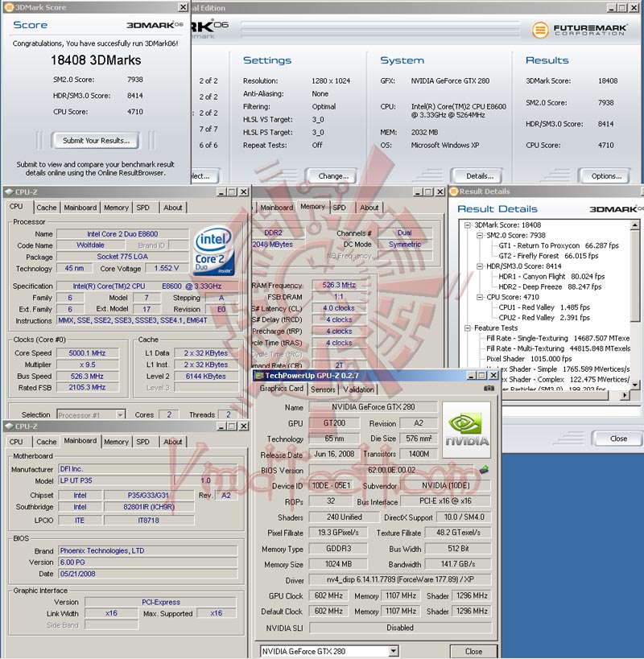Collapse the Feature Tests tree node
Viewport: 644px width, 659px height.
tap(467, 327)
